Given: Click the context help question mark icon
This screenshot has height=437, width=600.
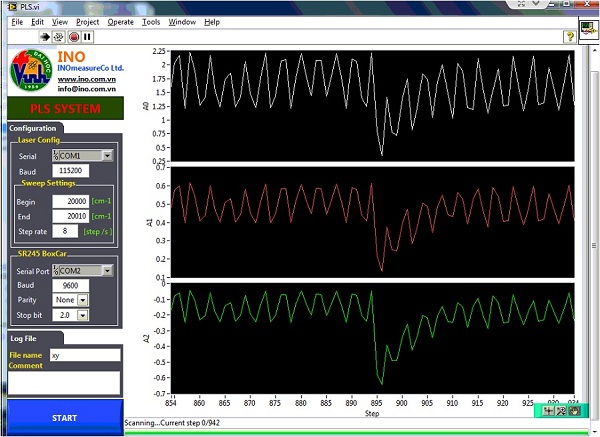Looking at the screenshot, I should pos(570,36).
